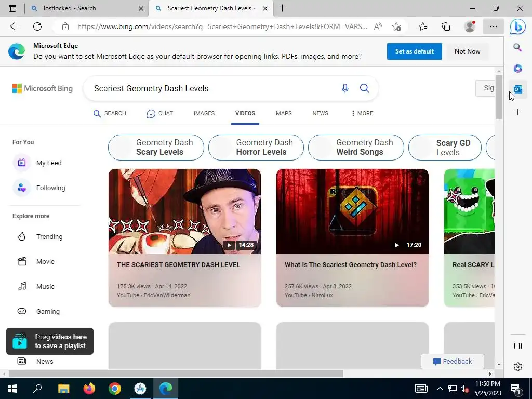Click the horizontal scrollbar thumb
Image resolution: width=532 pixels, height=399 pixels.
pyautogui.click(x=176, y=374)
